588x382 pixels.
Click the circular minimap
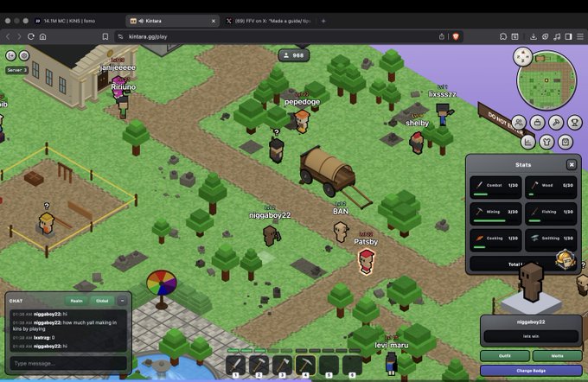click(x=546, y=81)
